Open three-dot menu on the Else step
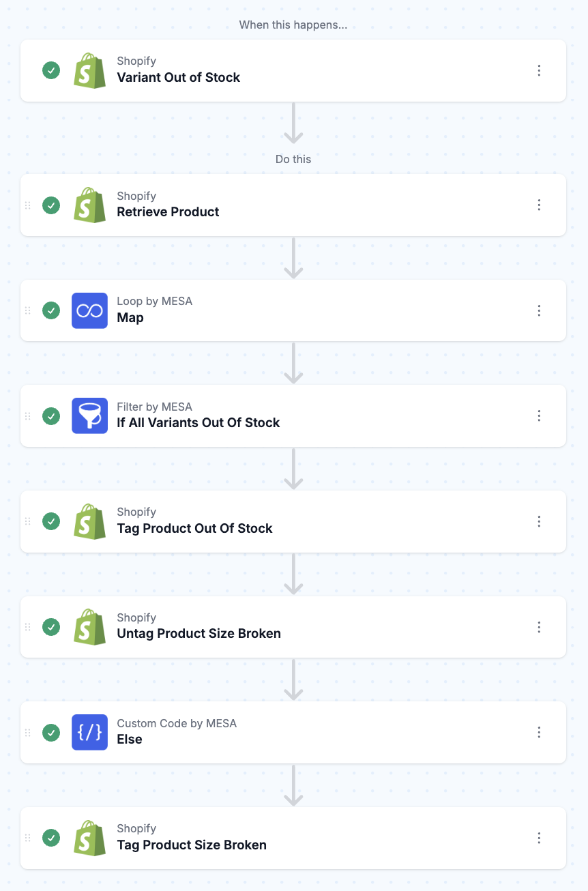The width and height of the screenshot is (588, 891). [x=539, y=732]
